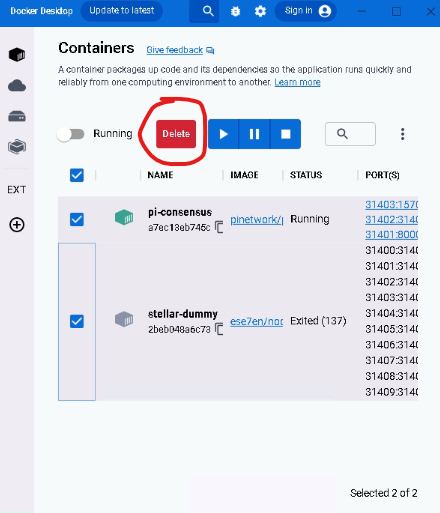Viewport: 440px width, 513px height.
Task: Toggle the Running-only filter switch
Action: tap(71, 134)
